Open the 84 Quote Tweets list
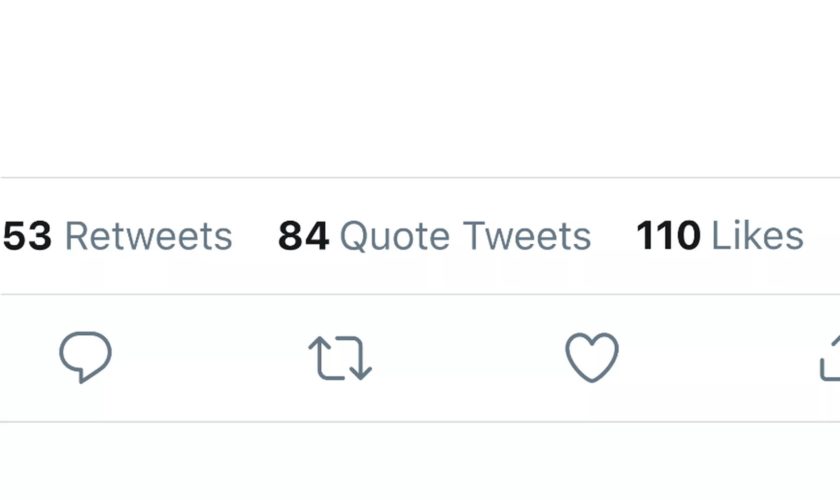 [x=434, y=237]
